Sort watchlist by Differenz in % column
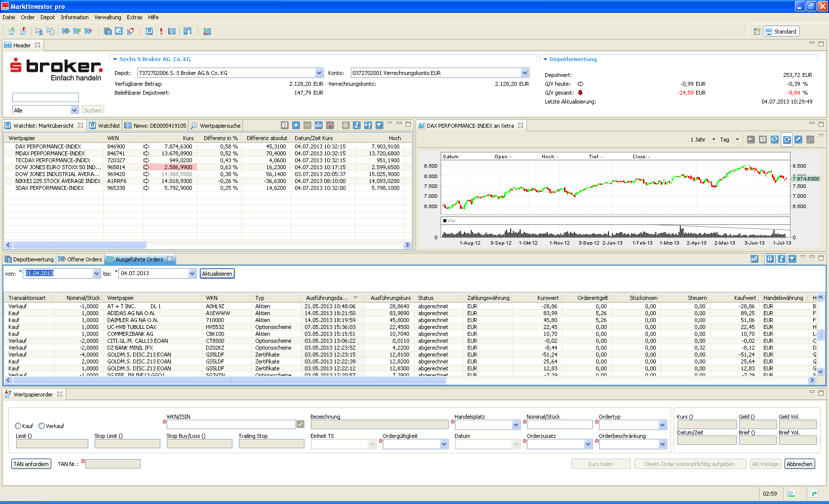The image size is (829, 504). point(221,138)
